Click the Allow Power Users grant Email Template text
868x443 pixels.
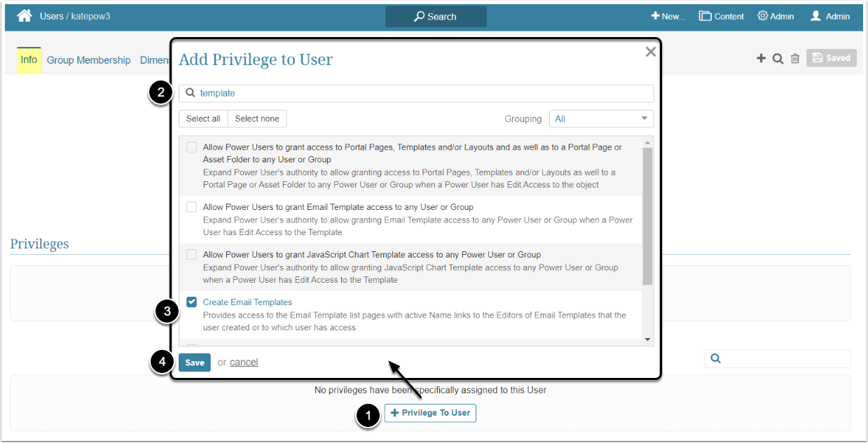pyautogui.click(x=338, y=207)
